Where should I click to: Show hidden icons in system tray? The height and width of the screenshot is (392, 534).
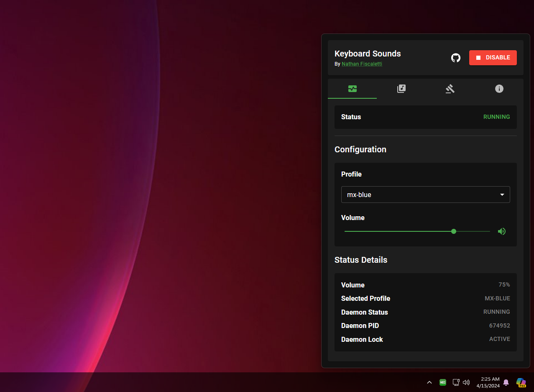[429, 382]
